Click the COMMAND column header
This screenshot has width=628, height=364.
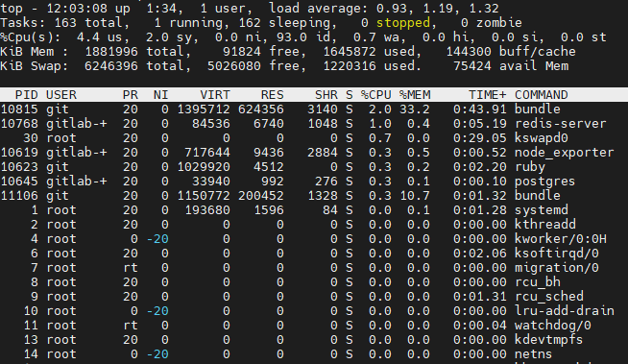tap(542, 95)
